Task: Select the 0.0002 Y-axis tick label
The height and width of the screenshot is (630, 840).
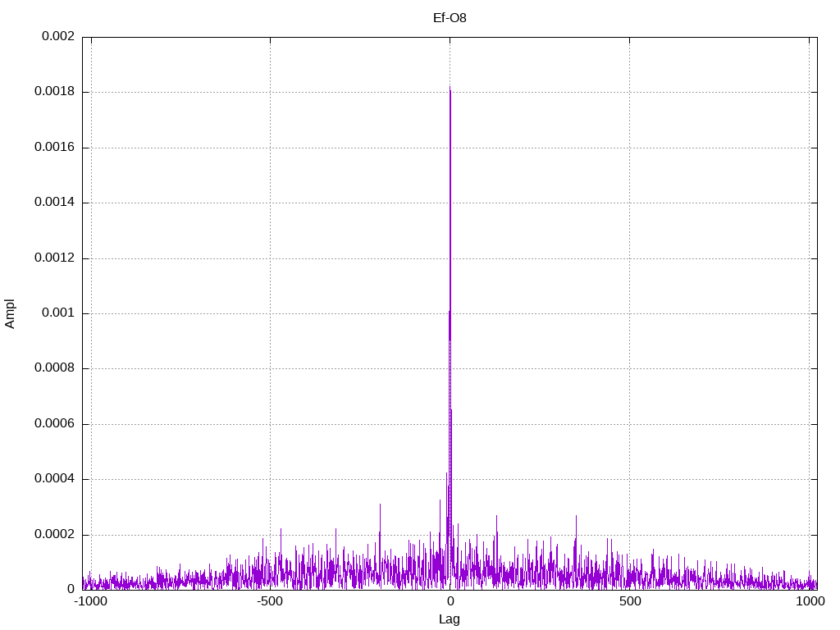Action: pos(55,535)
